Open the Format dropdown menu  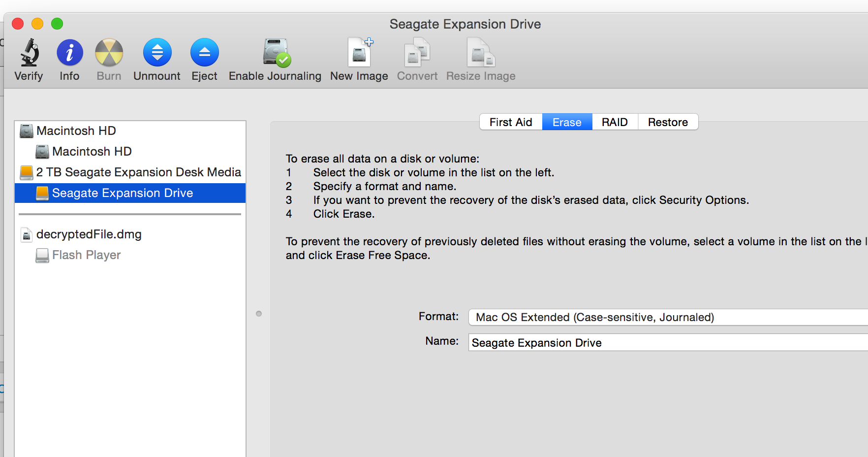668,317
